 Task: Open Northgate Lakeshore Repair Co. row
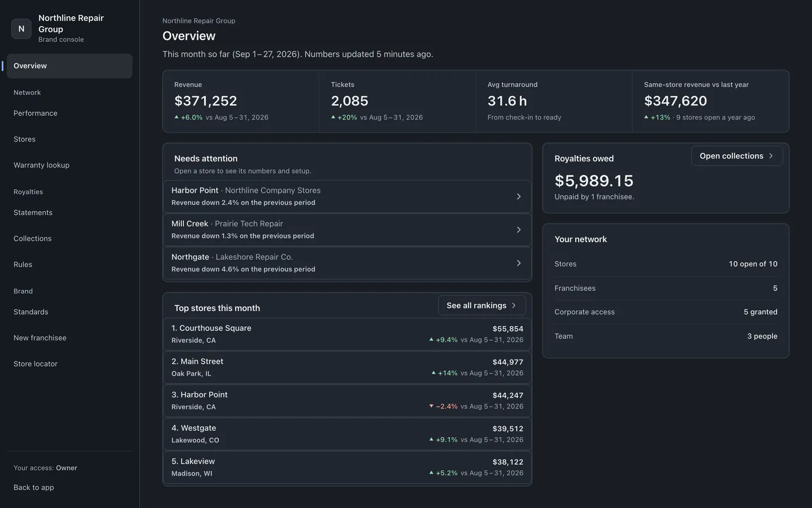(x=347, y=263)
